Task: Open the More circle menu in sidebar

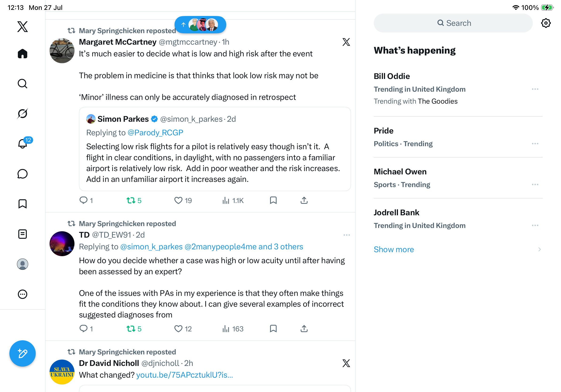Action: pos(23,294)
